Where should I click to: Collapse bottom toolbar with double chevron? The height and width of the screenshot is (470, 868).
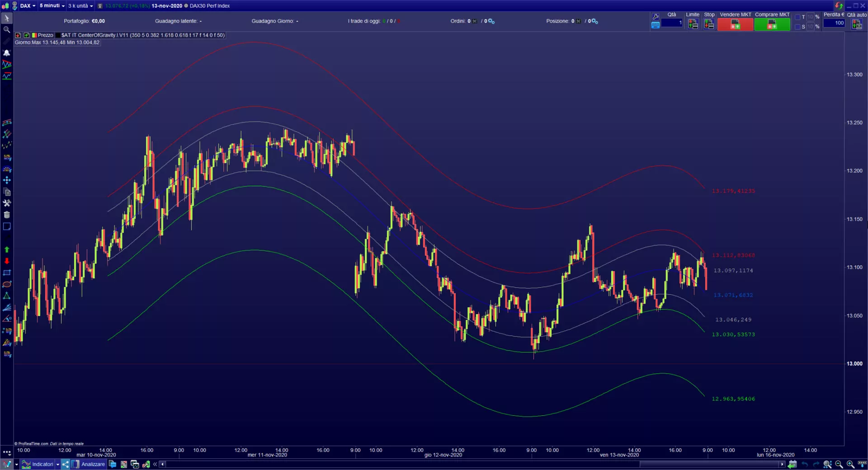pos(155,464)
